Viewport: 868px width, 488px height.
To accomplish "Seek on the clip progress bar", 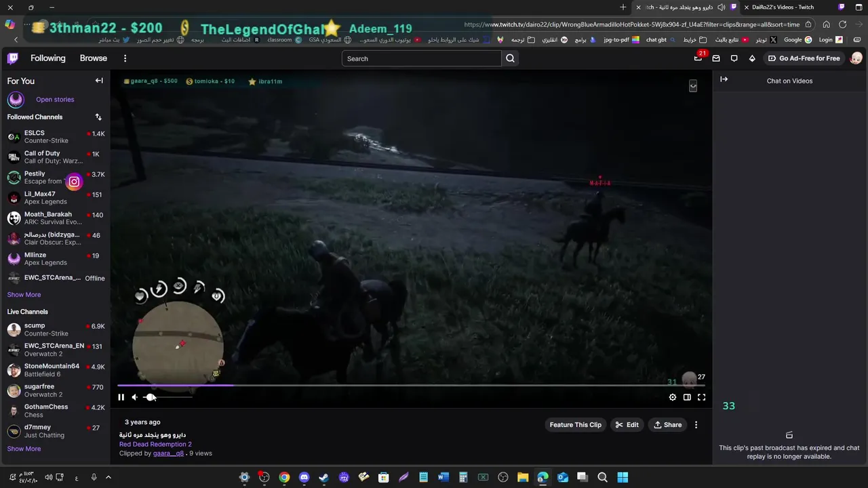I will (411, 386).
